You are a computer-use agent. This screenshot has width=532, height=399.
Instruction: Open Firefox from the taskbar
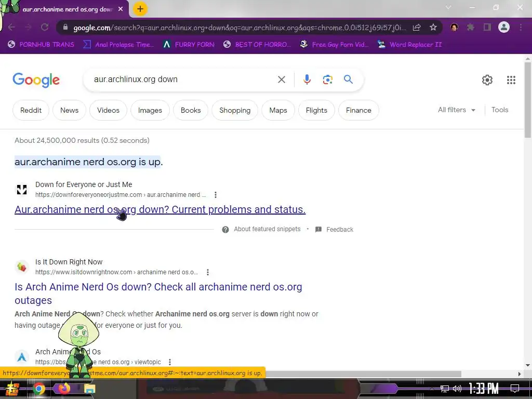(x=64, y=389)
